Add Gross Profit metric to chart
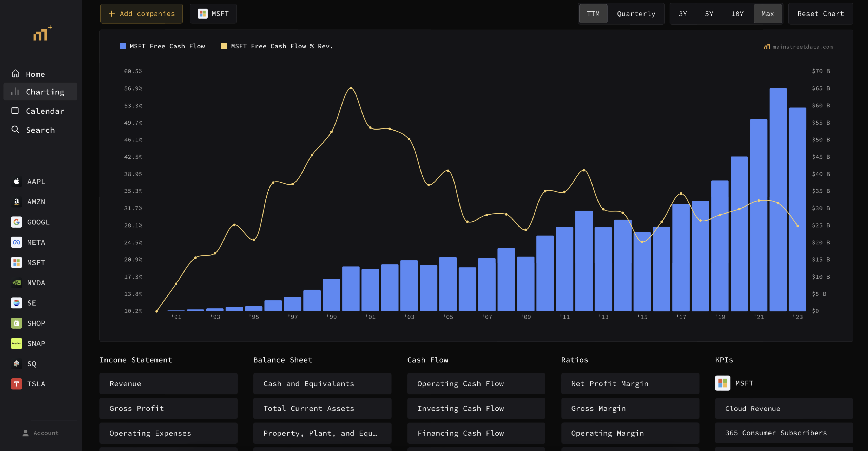This screenshot has width=868, height=451. tap(168, 409)
